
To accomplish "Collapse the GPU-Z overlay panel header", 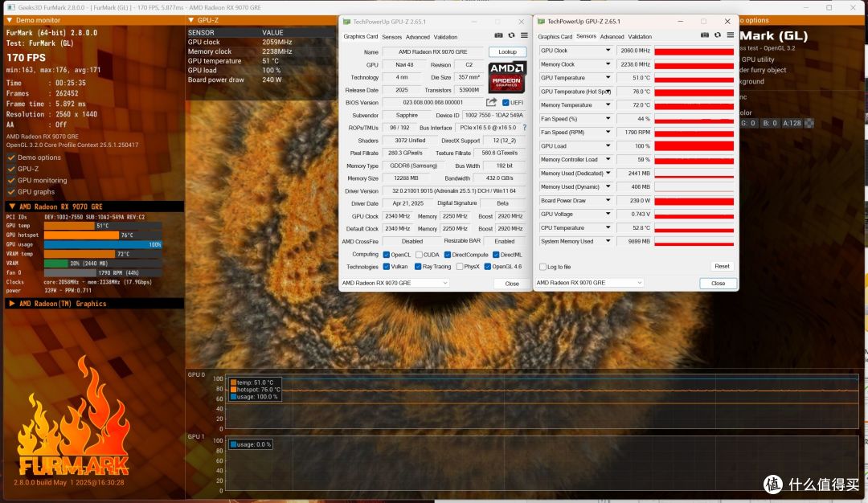I will 261,20.
